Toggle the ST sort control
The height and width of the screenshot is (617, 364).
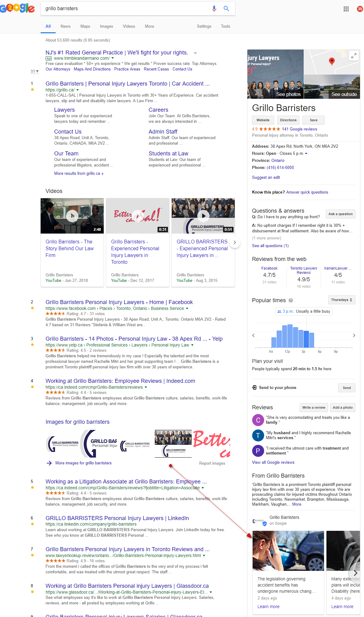[35, 71]
